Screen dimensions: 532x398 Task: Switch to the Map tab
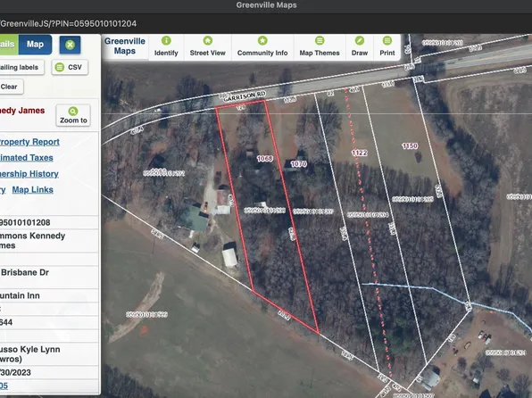(36, 45)
